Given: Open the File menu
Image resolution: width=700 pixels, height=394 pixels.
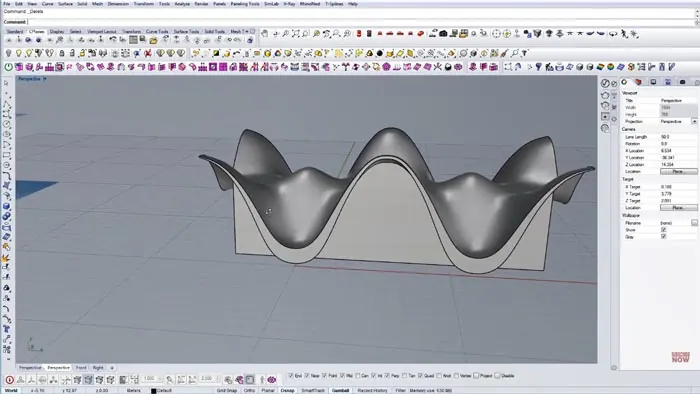Looking at the screenshot, I should 7,4.
